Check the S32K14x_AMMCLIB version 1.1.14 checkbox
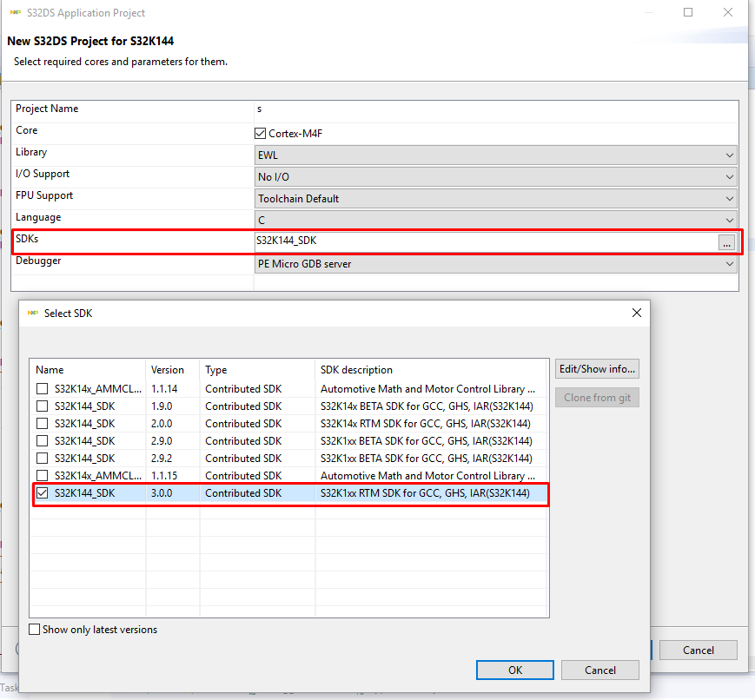The width and height of the screenshot is (755, 700). pos(43,388)
